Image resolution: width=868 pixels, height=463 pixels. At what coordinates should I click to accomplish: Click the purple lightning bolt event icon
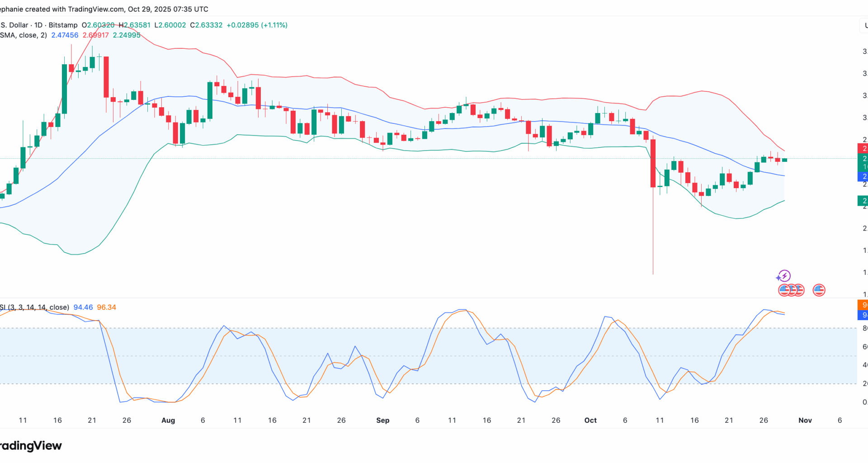point(783,276)
